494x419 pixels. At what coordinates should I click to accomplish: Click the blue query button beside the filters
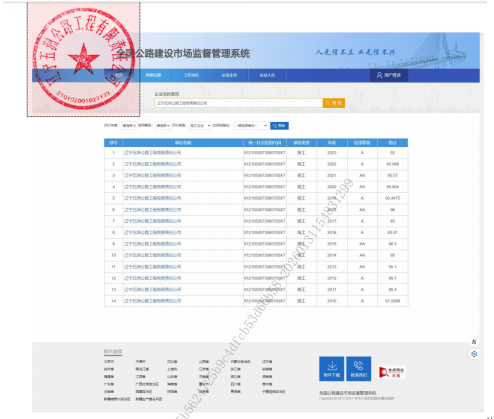(279, 126)
